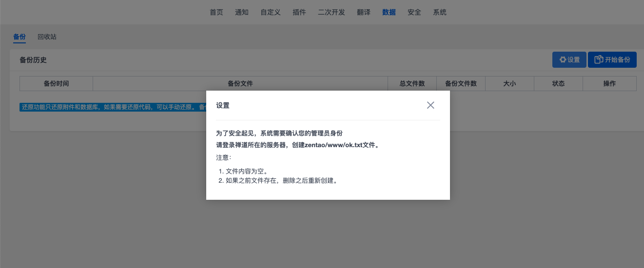The image size is (644, 268).
Task: Click the note 如果之前文件存在，删除之后重新创建。
Action: 281,181
